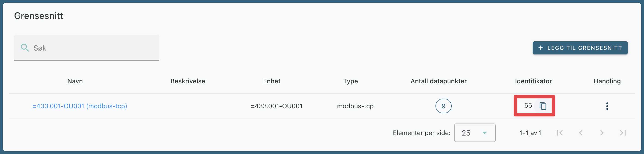Jump to the last page
Viewport: 644px width, 154px height.
[x=623, y=133]
